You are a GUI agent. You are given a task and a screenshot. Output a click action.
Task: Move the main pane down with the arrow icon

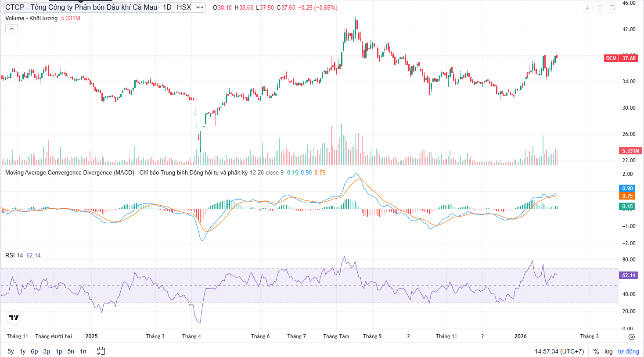[x=587, y=7]
